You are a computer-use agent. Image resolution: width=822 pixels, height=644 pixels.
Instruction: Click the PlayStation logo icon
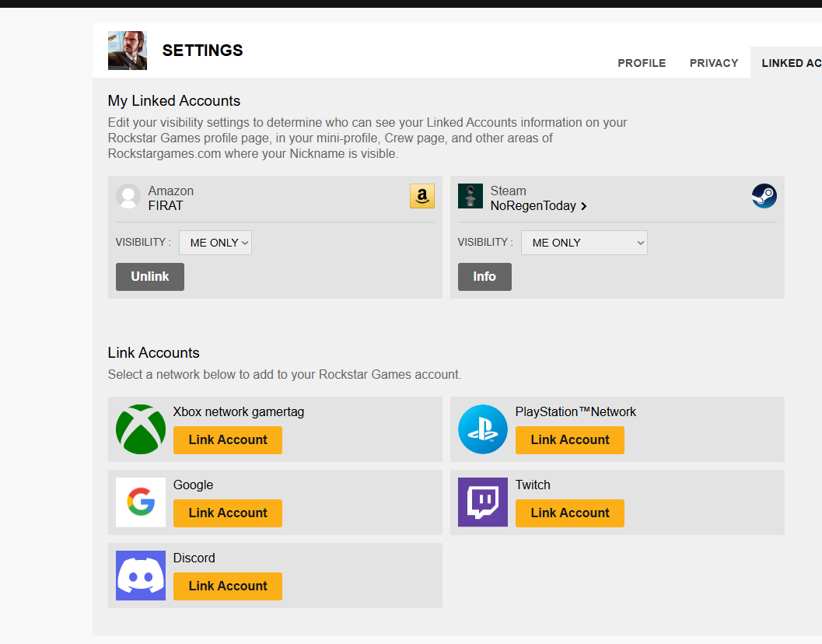[x=483, y=429]
